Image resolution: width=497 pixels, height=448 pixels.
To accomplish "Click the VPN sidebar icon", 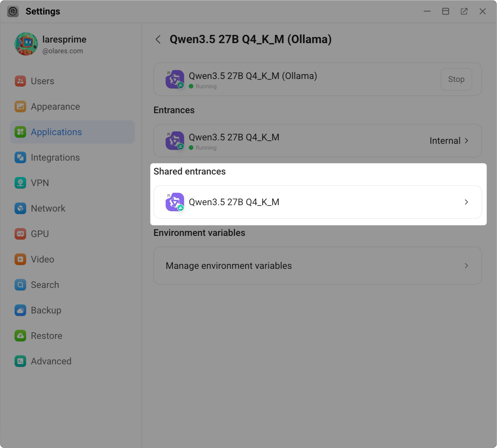I will 20,183.
